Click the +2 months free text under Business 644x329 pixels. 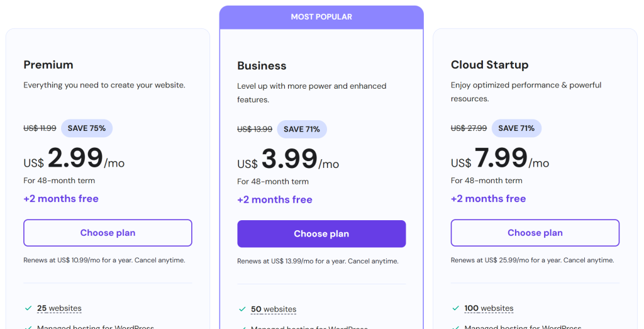pos(275,199)
